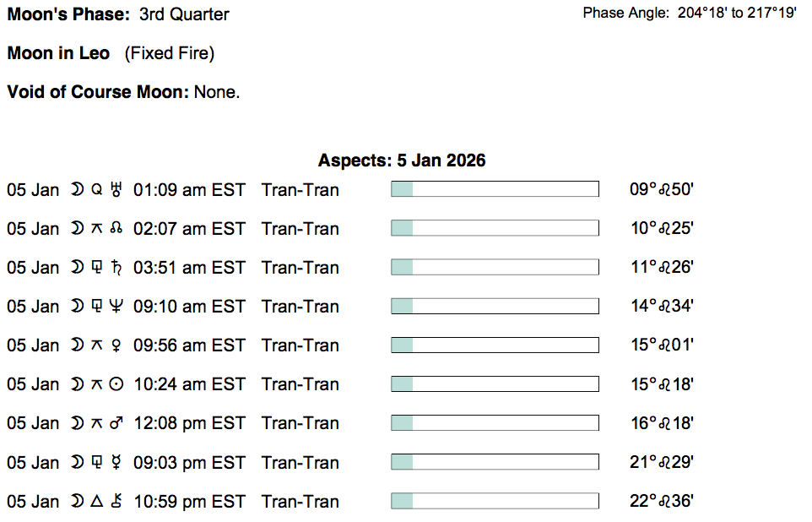The width and height of the screenshot is (812, 522).
Task: Click the Neptune glyph in the 09:10 am row
Action: pos(116,307)
